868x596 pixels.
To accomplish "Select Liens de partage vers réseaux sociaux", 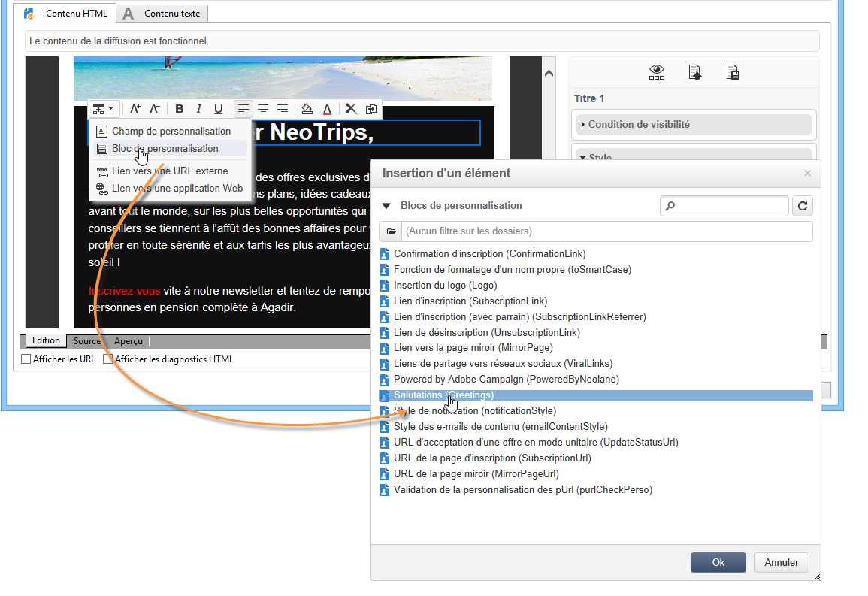I will 503,364.
